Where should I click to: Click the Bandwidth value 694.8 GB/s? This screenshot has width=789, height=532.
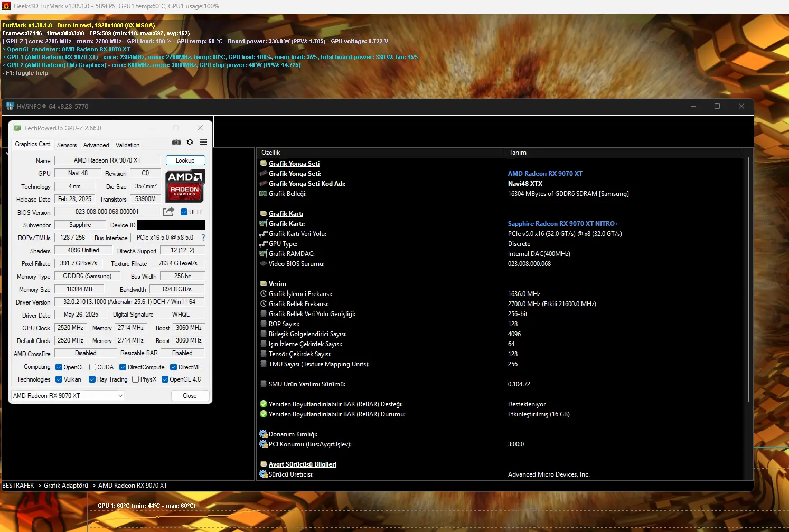[x=177, y=289]
